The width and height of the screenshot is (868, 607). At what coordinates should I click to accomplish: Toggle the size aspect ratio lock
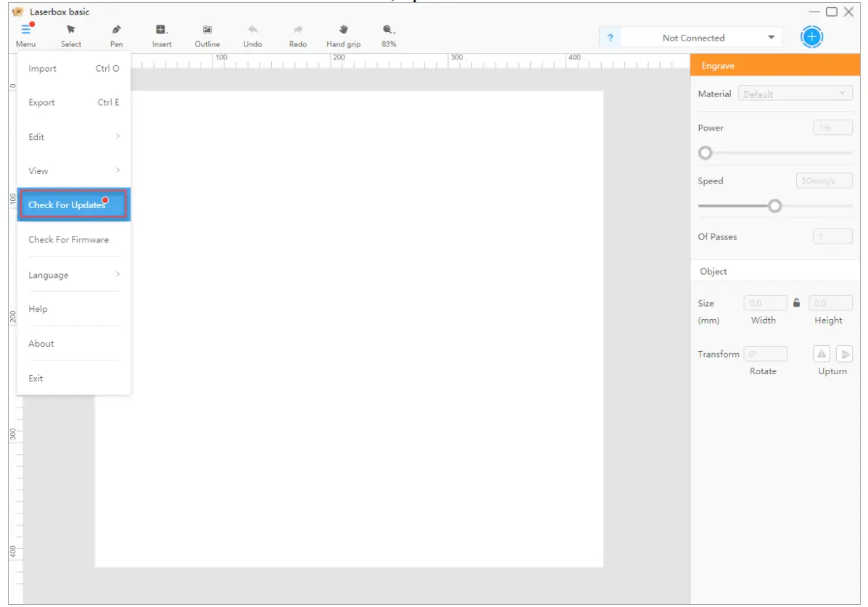[797, 303]
